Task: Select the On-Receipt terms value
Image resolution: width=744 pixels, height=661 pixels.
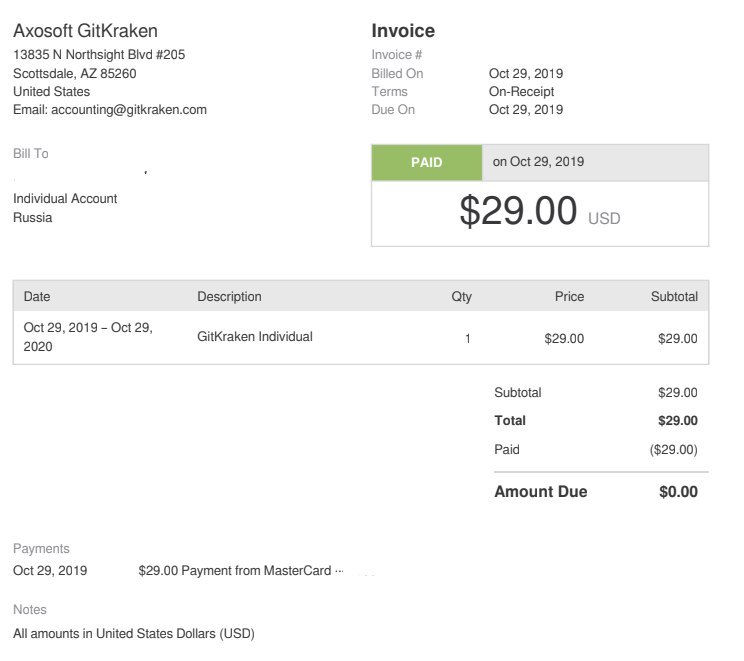Action: pyautogui.click(x=521, y=92)
